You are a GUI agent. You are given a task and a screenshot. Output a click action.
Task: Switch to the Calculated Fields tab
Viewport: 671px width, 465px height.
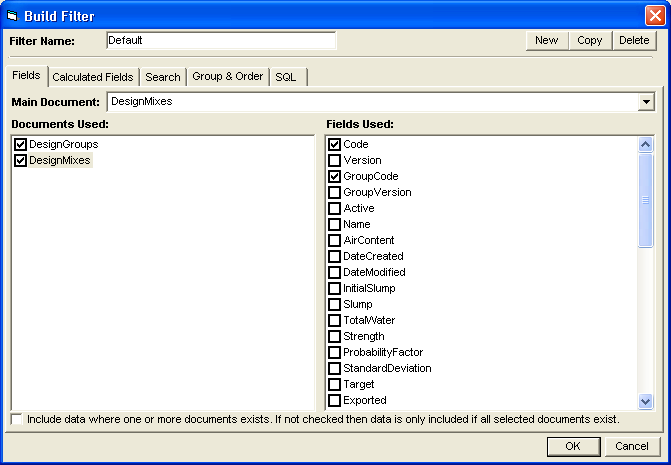[92, 77]
